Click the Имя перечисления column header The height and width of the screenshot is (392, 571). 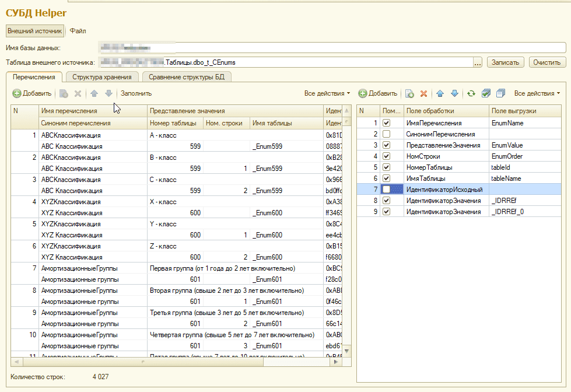93,111
